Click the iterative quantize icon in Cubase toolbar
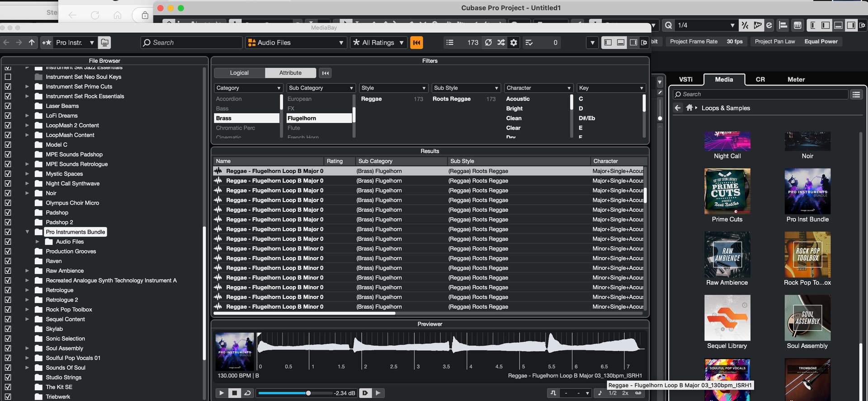 coord(745,25)
